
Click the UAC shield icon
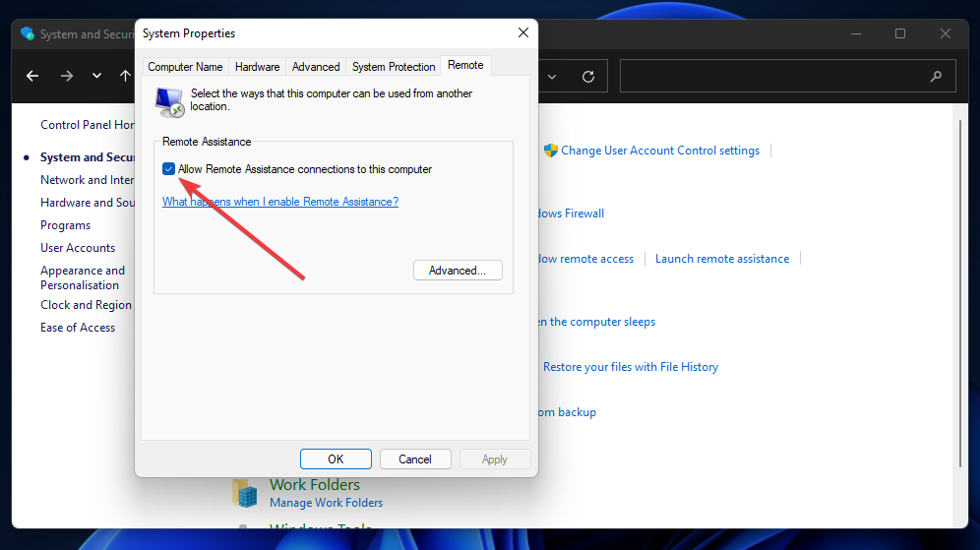(x=550, y=150)
